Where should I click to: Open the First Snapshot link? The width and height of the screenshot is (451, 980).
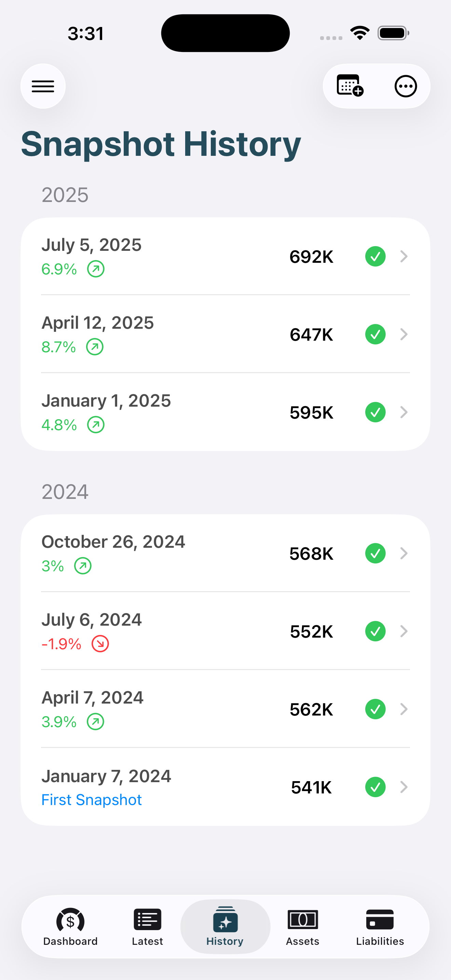tap(91, 800)
